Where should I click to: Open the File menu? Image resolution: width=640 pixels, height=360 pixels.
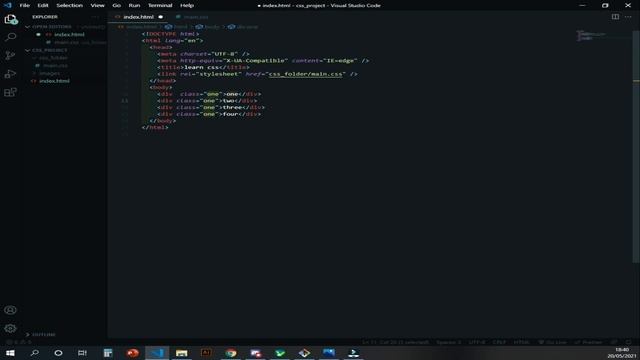(24, 5)
